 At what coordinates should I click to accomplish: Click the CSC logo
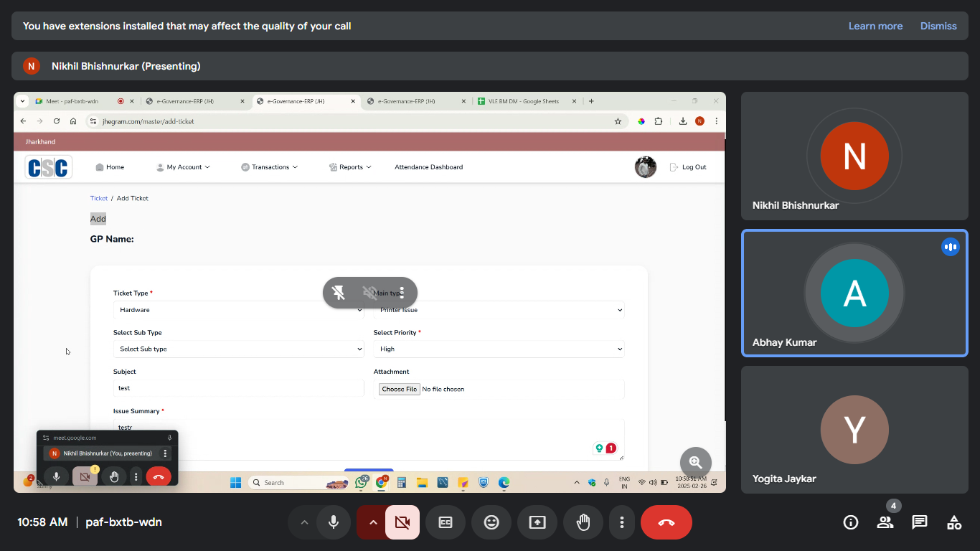coord(49,167)
